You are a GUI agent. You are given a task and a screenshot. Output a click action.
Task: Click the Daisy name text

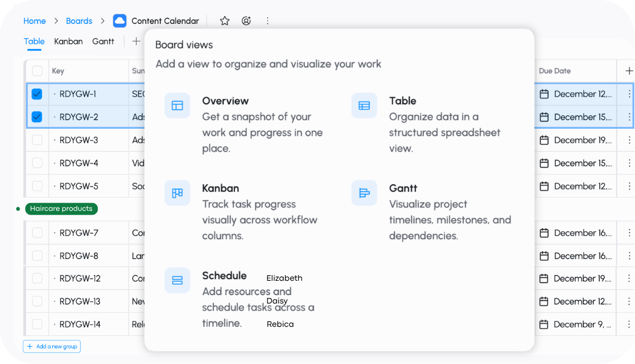click(x=277, y=301)
